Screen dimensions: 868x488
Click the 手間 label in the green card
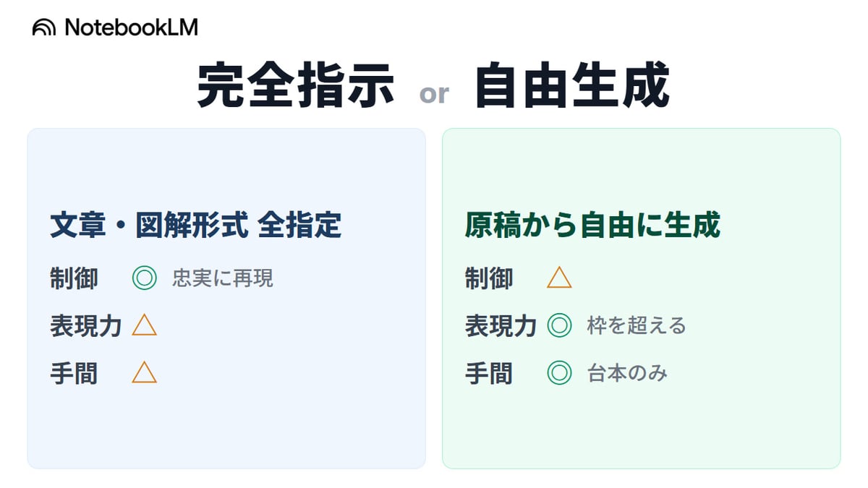coord(488,373)
